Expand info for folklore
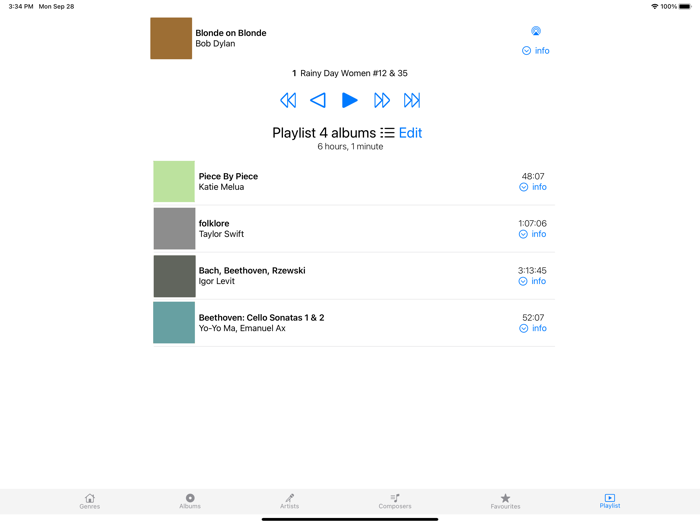Image resolution: width=700 pixels, height=525 pixels. click(533, 234)
